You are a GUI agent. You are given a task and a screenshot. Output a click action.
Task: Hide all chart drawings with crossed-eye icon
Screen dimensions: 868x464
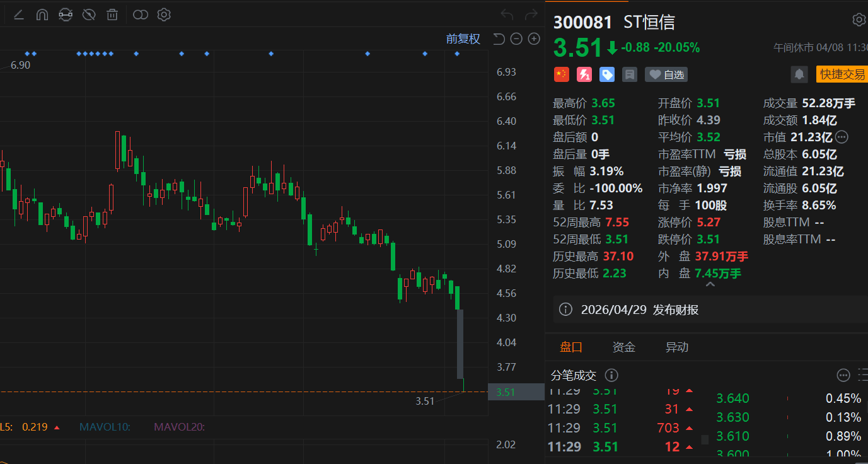point(89,14)
